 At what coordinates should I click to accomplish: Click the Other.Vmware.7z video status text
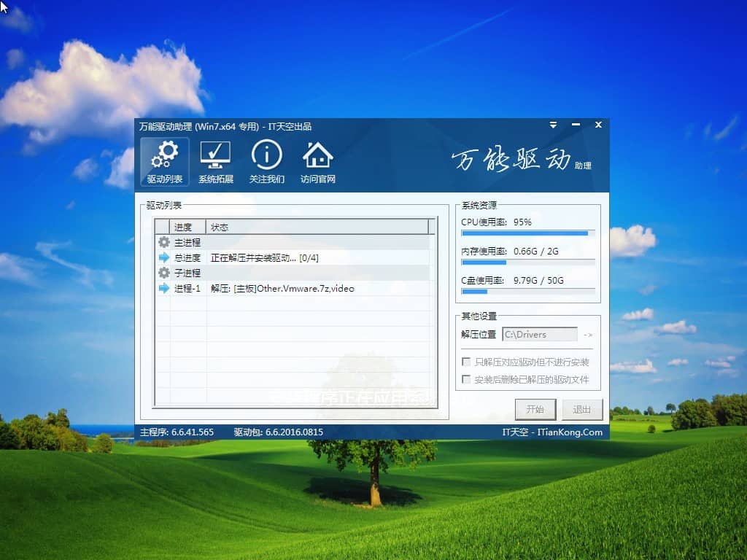[x=282, y=289]
